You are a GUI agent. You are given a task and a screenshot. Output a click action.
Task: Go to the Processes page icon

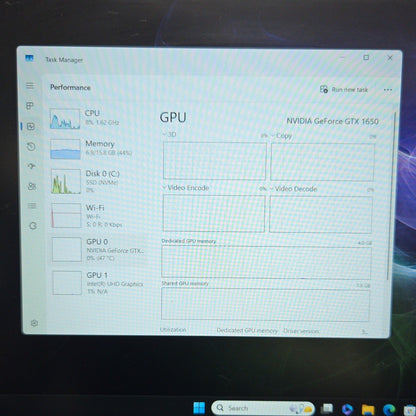pos(30,106)
